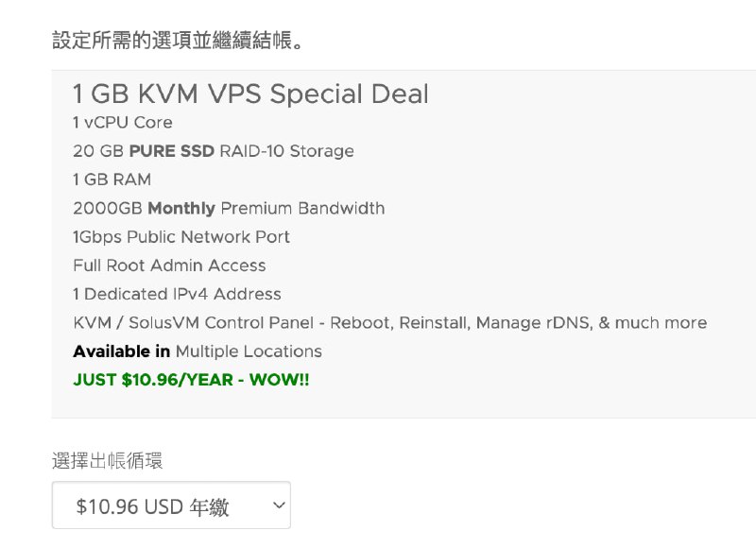Click the 1 GB KVM VPS Special Deal title
Screen dimensions: 756x548
pos(250,94)
